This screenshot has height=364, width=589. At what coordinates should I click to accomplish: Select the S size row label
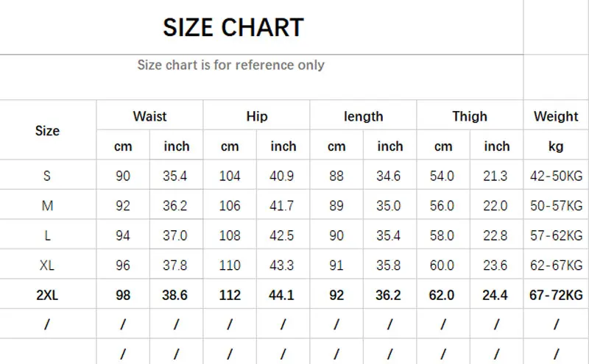47,176
